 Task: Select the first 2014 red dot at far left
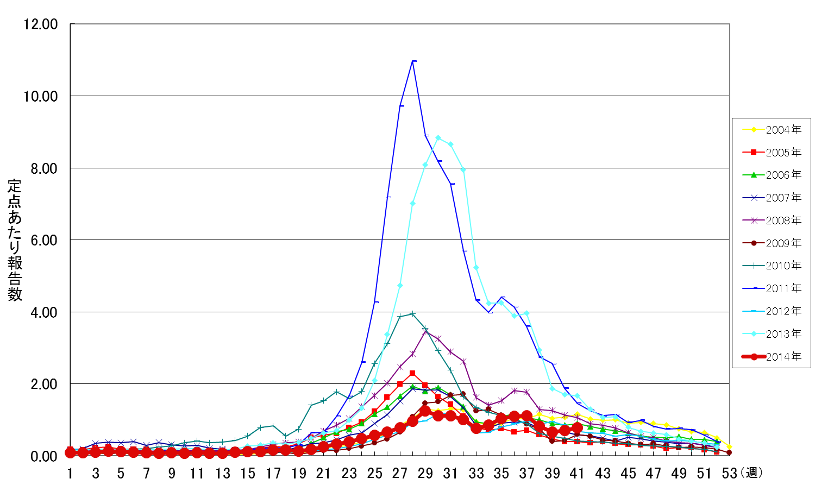(x=70, y=452)
